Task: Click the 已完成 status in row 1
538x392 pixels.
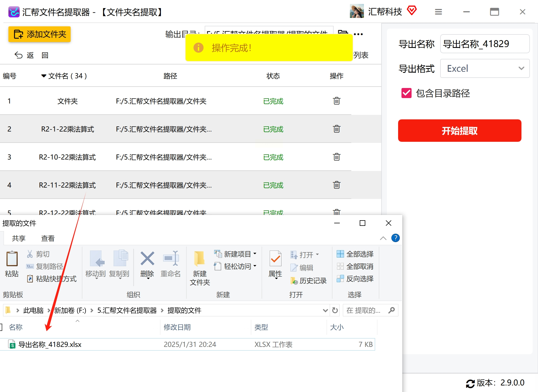Action: tap(273, 101)
